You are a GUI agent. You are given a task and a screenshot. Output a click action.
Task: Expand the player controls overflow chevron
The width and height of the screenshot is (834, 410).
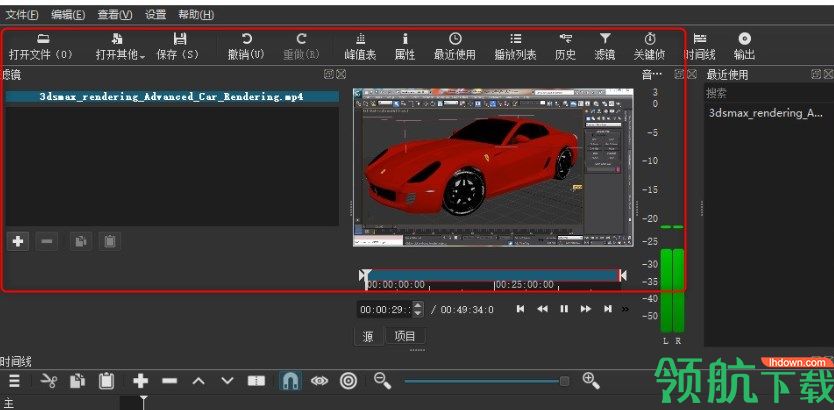[625, 309]
